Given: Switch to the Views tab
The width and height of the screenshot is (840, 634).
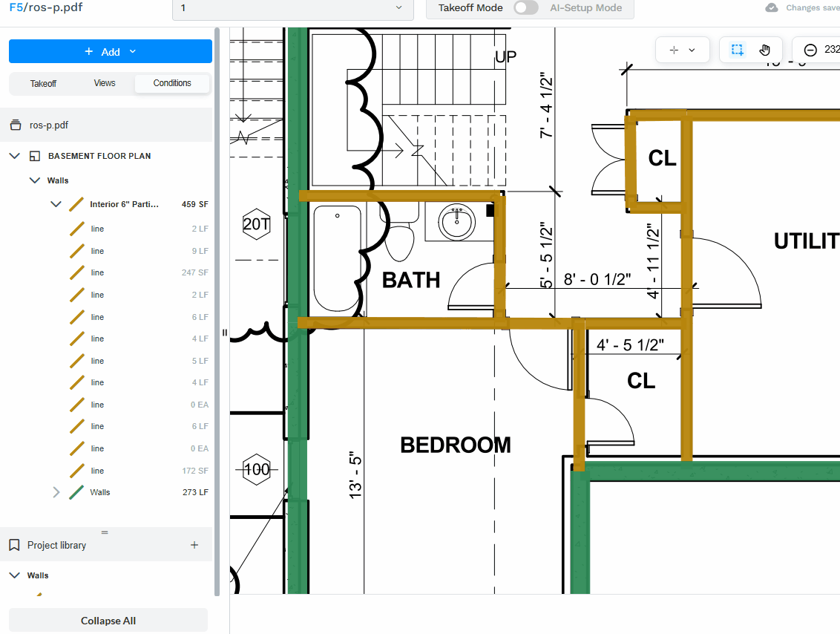Looking at the screenshot, I should tap(105, 83).
